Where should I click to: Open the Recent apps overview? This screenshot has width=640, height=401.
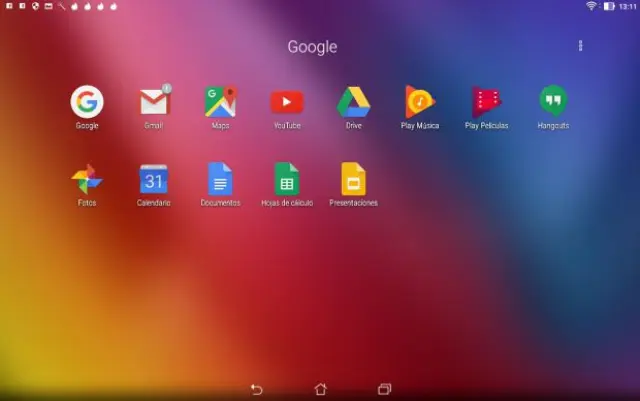click(384, 389)
